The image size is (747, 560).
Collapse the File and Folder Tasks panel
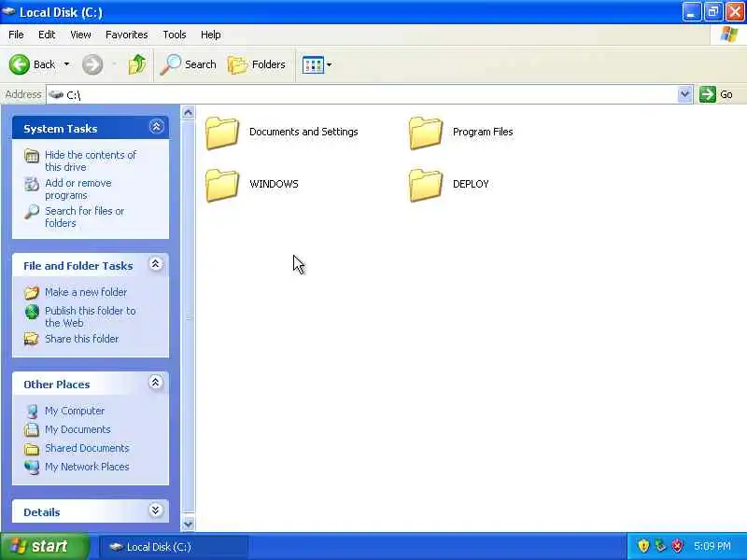pyautogui.click(x=155, y=264)
